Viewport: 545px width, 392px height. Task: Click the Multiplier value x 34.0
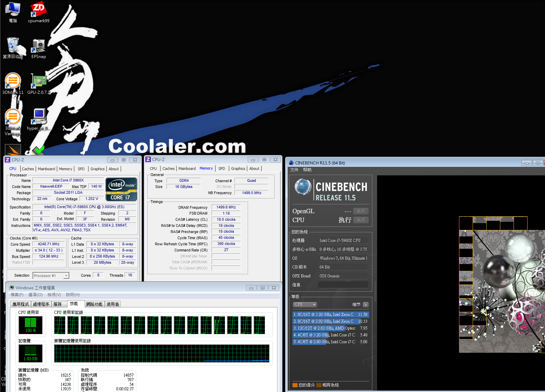[x=48, y=250]
